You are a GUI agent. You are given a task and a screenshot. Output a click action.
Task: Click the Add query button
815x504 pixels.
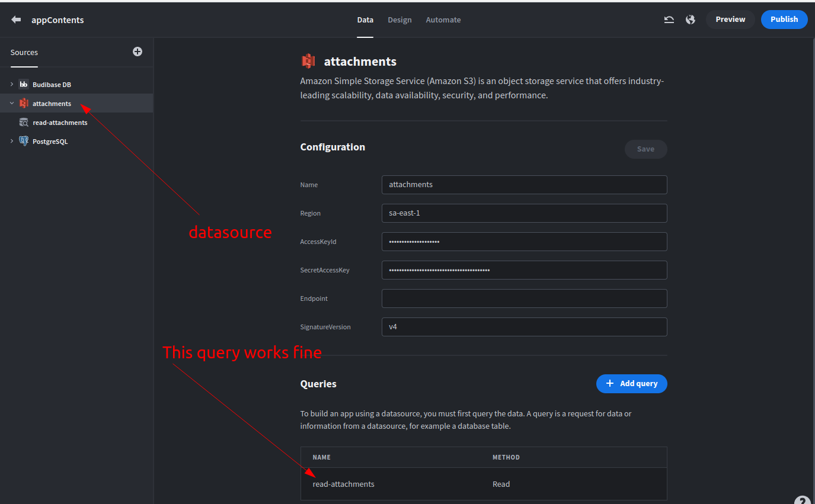tap(631, 383)
